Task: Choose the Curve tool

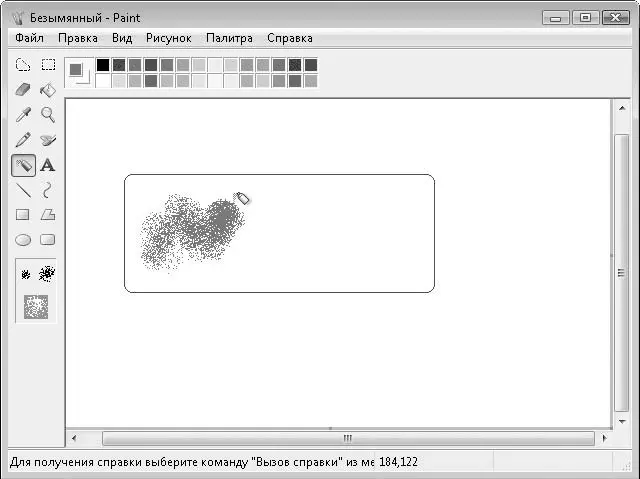Action: coord(47,190)
